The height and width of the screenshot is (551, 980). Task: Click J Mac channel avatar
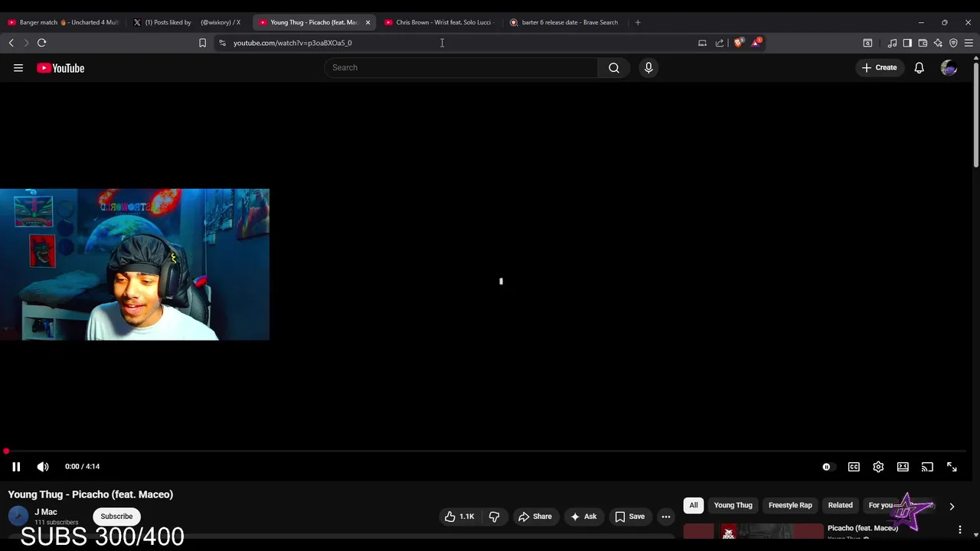pyautogui.click(x=18, y=516)
